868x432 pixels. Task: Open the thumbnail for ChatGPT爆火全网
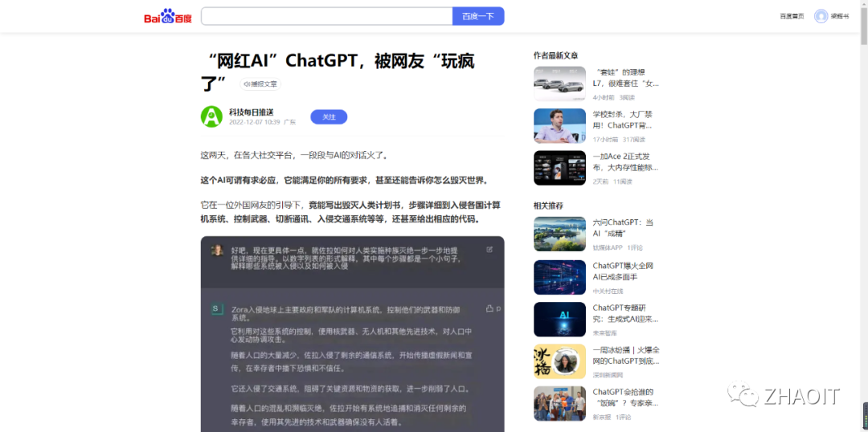559,277
